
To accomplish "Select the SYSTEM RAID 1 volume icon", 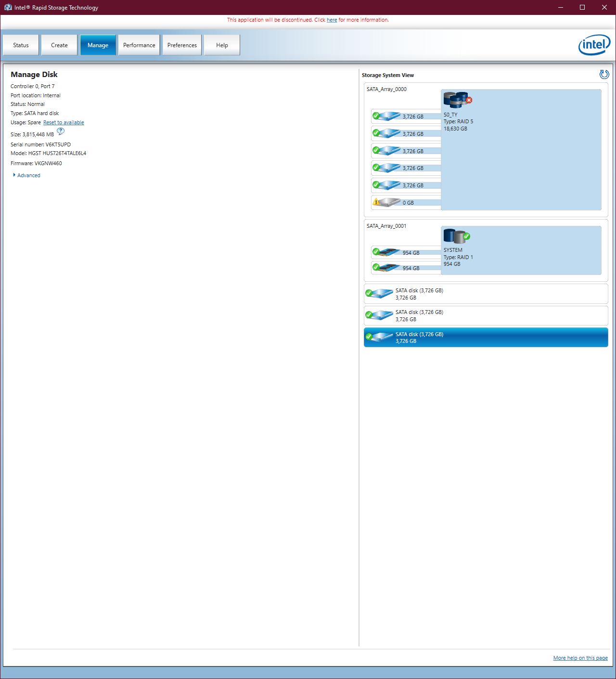I will pos(457,236).
